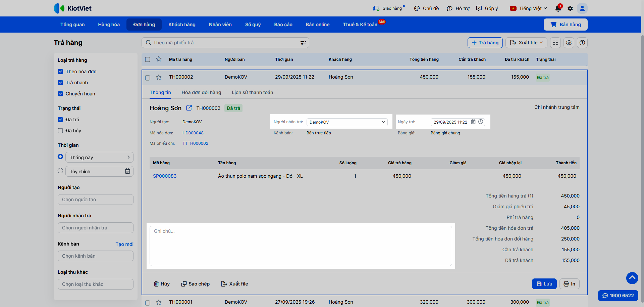Click the help question mark icon
This screenshot has width=644, height=307.
coord(582,43)
